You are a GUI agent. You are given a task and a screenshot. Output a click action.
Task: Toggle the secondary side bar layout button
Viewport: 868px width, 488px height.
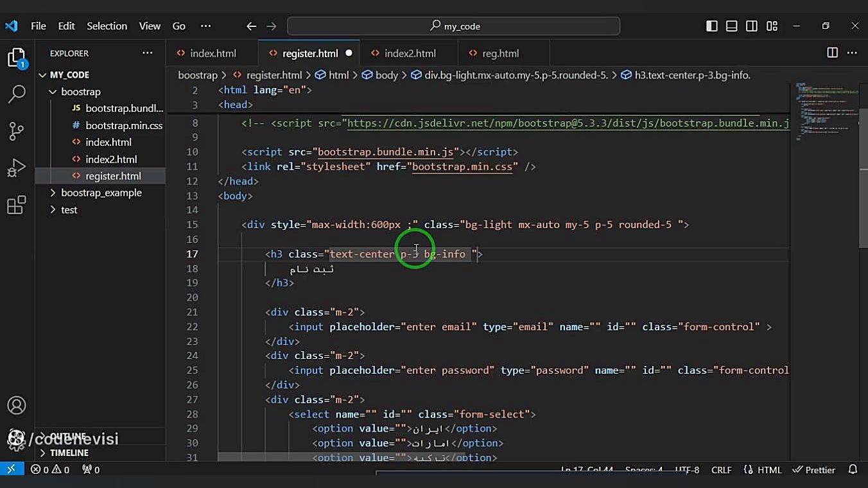coord(752,26)
